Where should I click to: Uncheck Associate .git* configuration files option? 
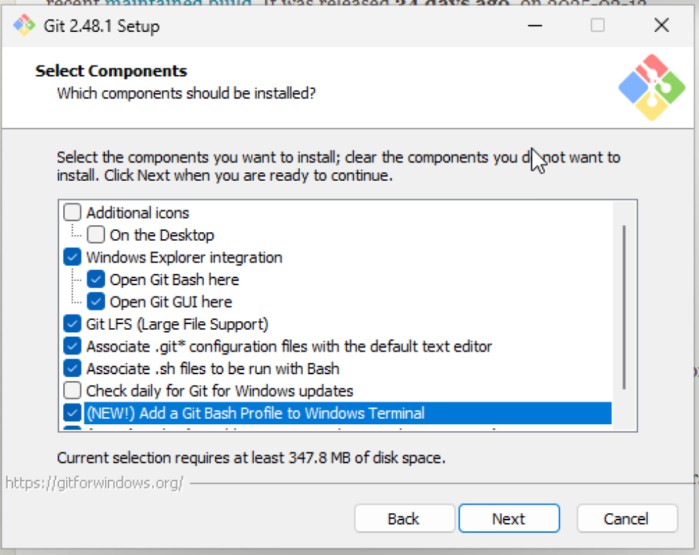coord(72,346)
